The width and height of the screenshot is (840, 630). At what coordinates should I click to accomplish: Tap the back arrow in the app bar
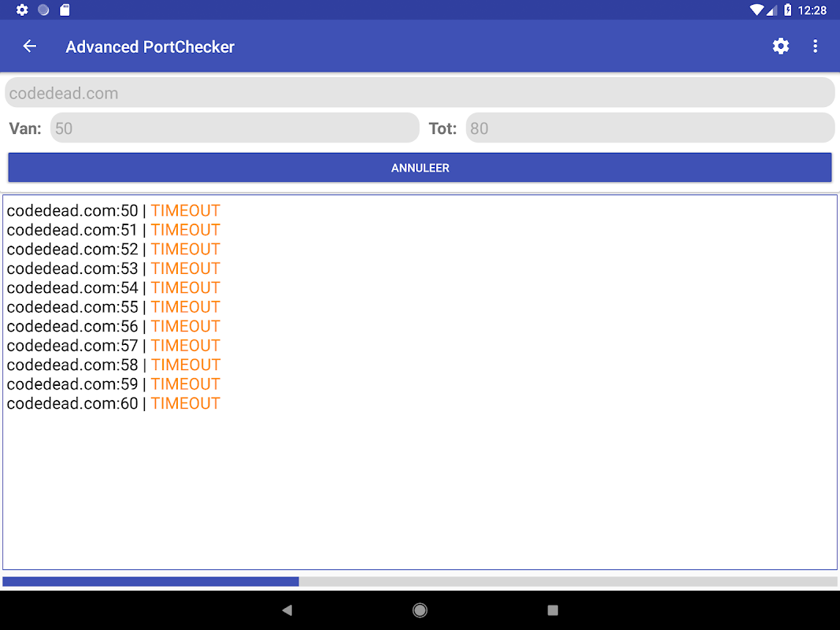coord(29,46)
